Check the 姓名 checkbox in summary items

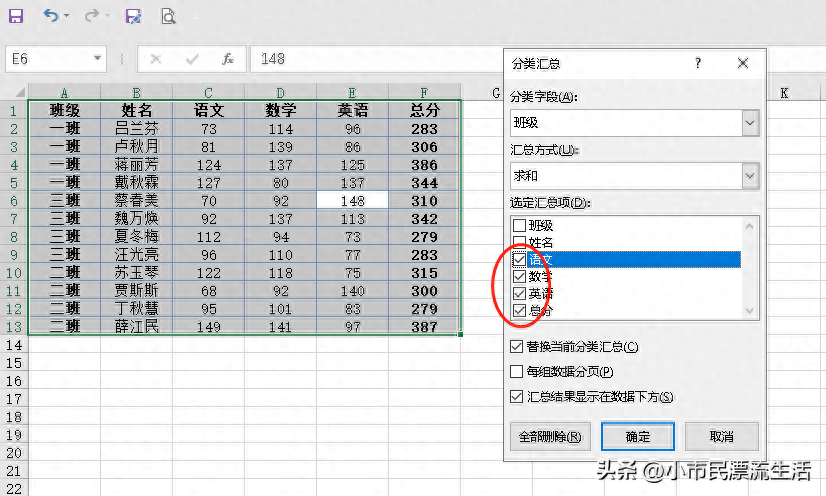coord(519,242)
